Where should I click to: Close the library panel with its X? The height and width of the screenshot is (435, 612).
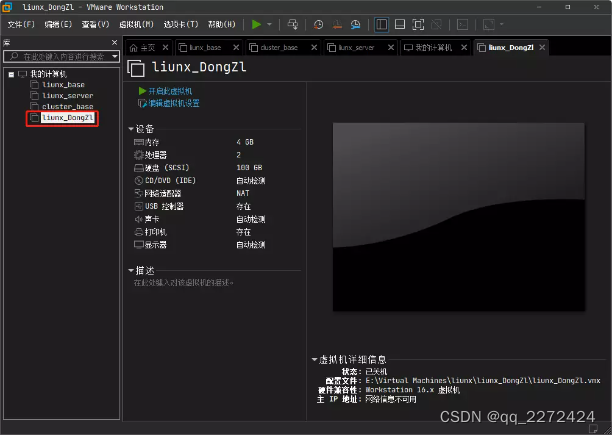tap(114, 42)
